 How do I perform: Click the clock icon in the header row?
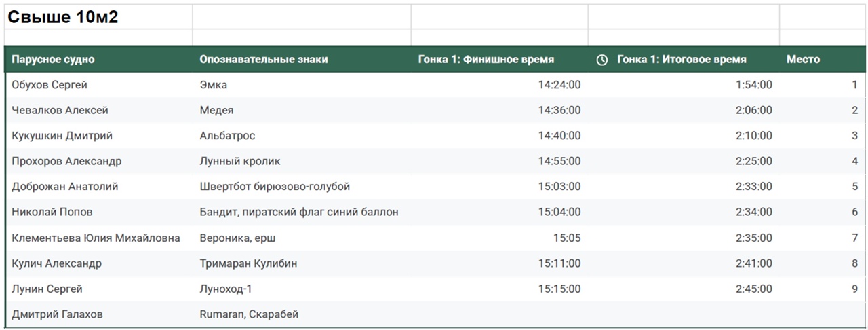[x=601, y=60]
